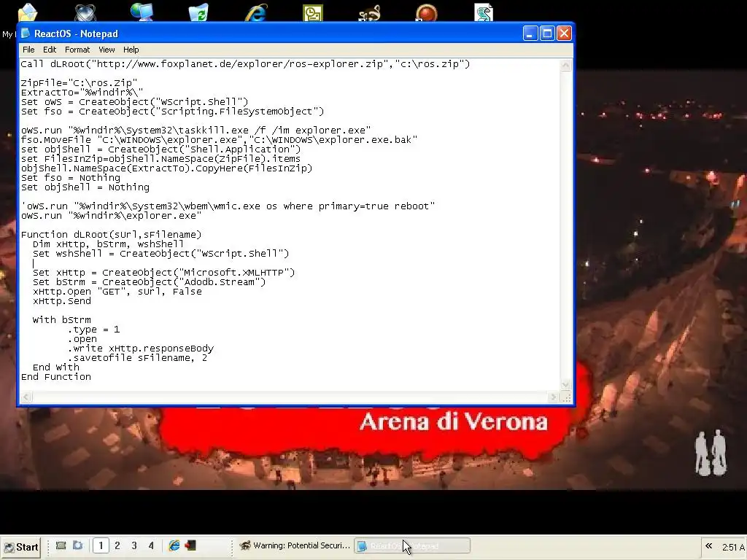Switch to virtual desktop 2
The image size is (747, 560).
click(x=117, y=545)
